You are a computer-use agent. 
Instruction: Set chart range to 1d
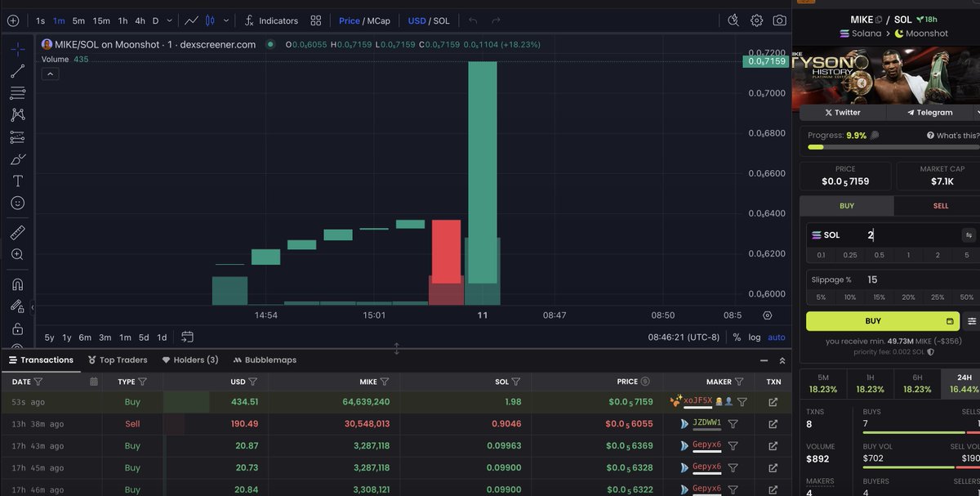tap(162, 337)
